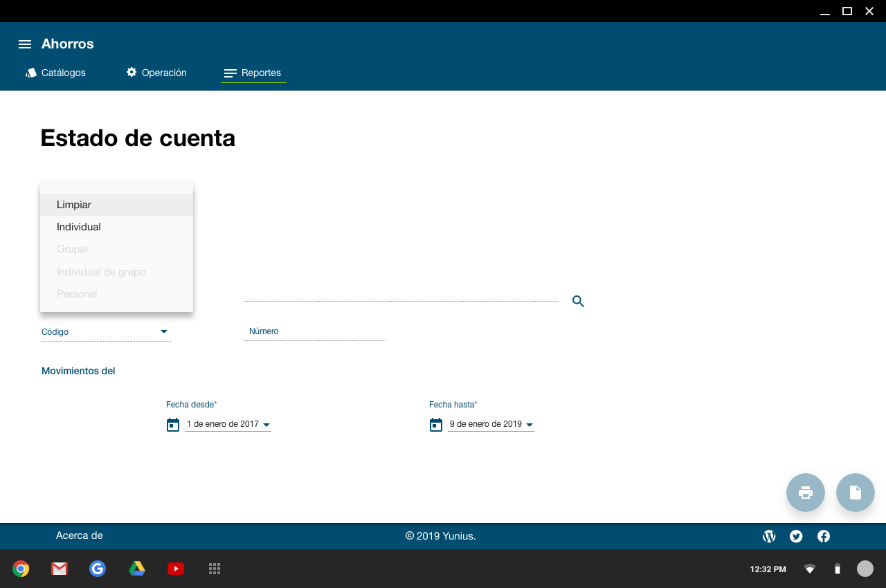Launch Gmail from the taskbar
886x588 pixels.
[60, 569]
